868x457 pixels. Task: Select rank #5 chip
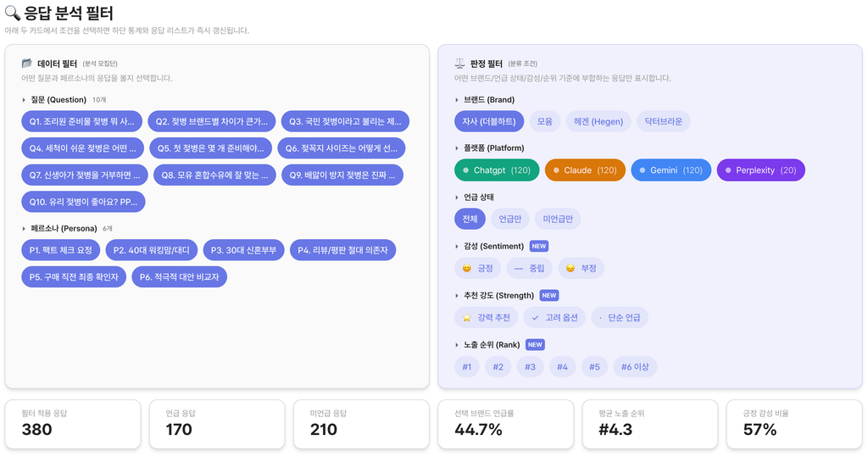[x=594, y=367]
